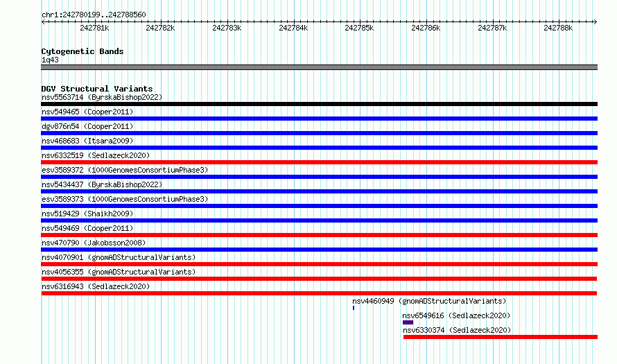The image size is (617, 364).
Task: Click ruler position 242787k
Action: tap(492, 28)
